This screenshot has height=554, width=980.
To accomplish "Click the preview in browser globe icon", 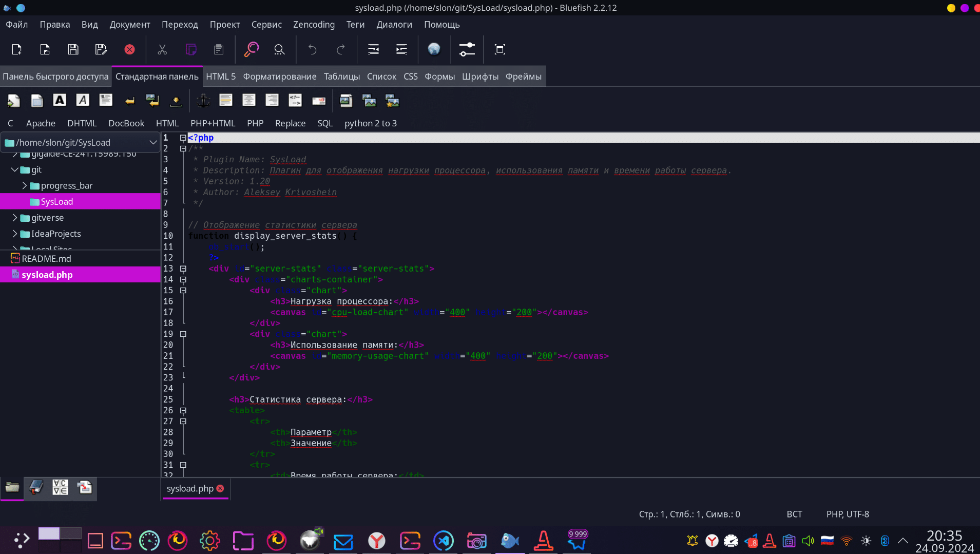I will click(x=434, y=49).
